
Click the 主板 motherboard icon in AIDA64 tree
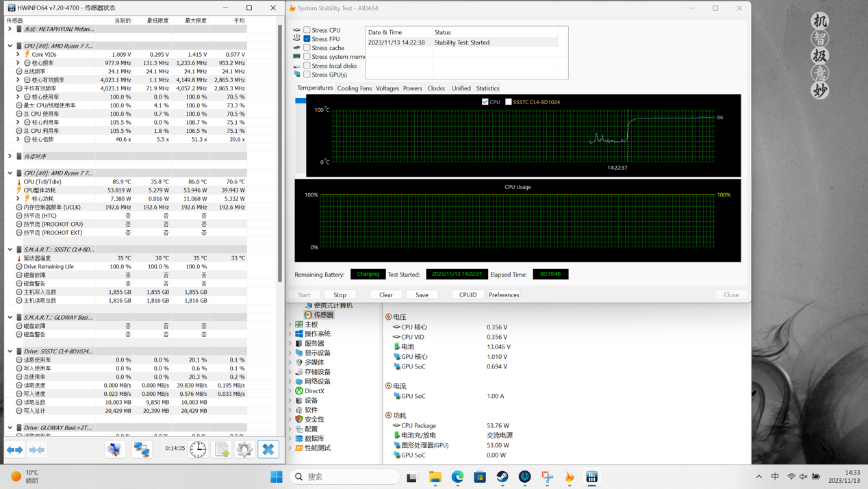click(299, 325)
